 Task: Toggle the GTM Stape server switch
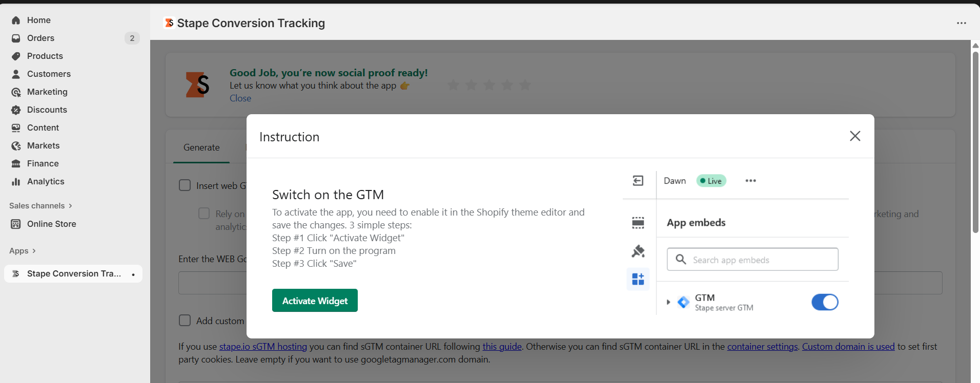tap(824, 302)
